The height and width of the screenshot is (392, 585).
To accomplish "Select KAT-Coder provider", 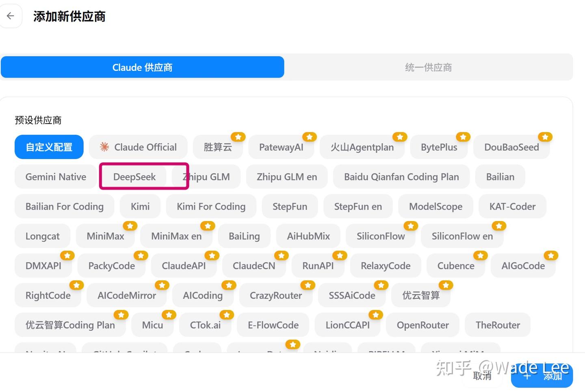I will point(512,206).
